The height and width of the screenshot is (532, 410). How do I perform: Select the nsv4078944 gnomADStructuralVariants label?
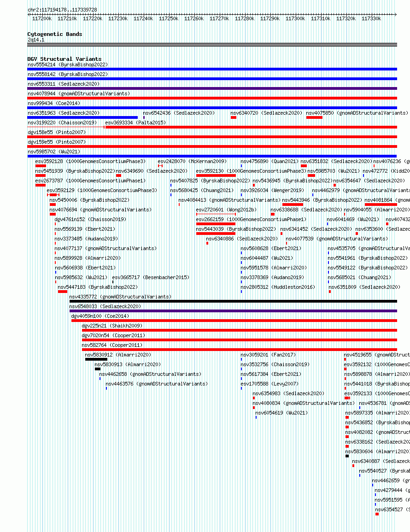point(79,94)
